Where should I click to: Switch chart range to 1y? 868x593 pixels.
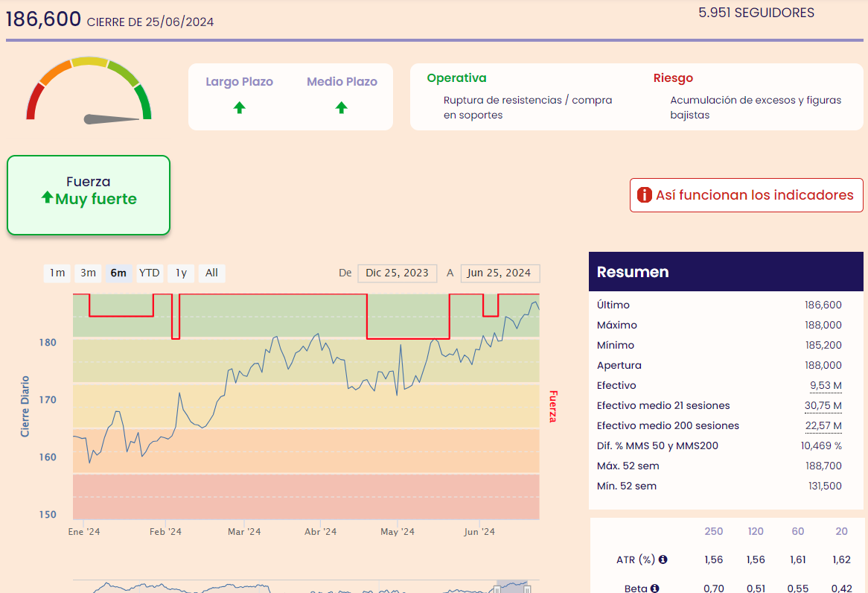point(181,273)
